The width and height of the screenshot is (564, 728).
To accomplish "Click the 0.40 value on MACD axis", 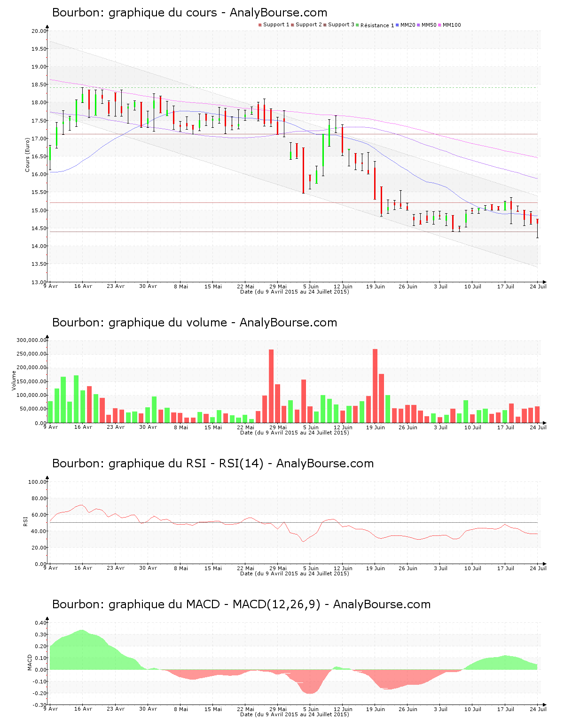I will pos(41,623).
